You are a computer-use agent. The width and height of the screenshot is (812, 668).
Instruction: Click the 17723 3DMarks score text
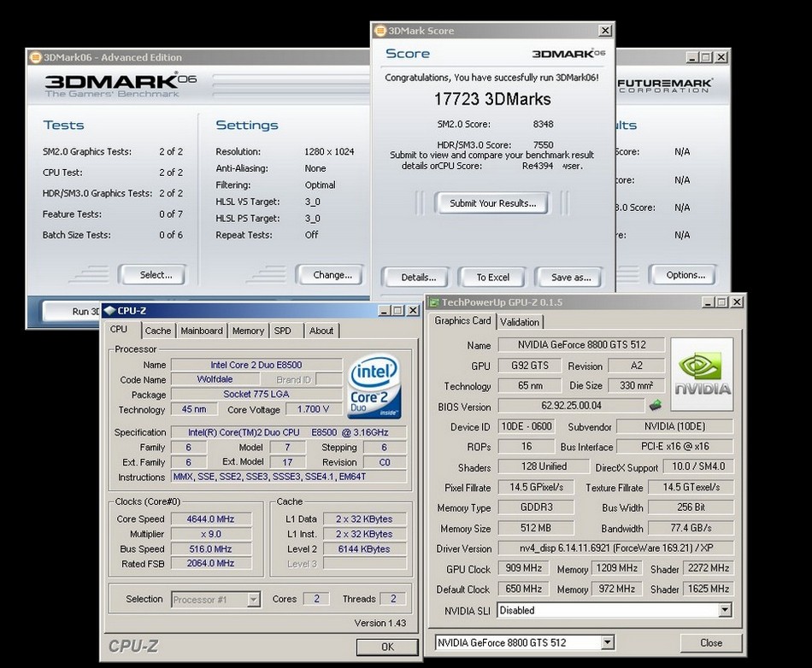492,99
